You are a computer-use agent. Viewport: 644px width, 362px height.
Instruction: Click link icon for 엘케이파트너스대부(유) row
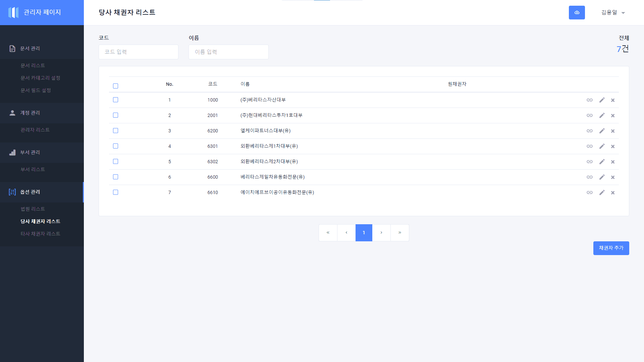point(589,131)
